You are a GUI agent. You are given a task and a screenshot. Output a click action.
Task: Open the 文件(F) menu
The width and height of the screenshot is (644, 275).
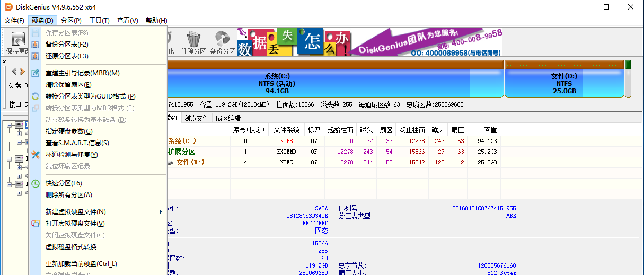pyautogui.click(x=14, y=21)
